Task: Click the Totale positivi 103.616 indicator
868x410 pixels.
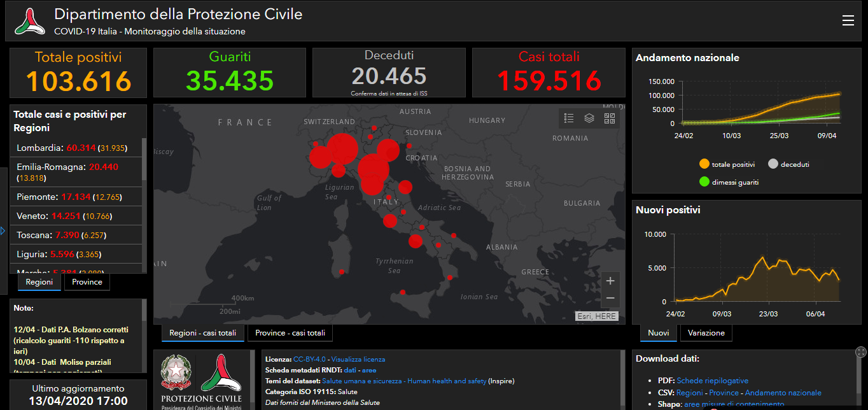Action: tap(78, 73)
